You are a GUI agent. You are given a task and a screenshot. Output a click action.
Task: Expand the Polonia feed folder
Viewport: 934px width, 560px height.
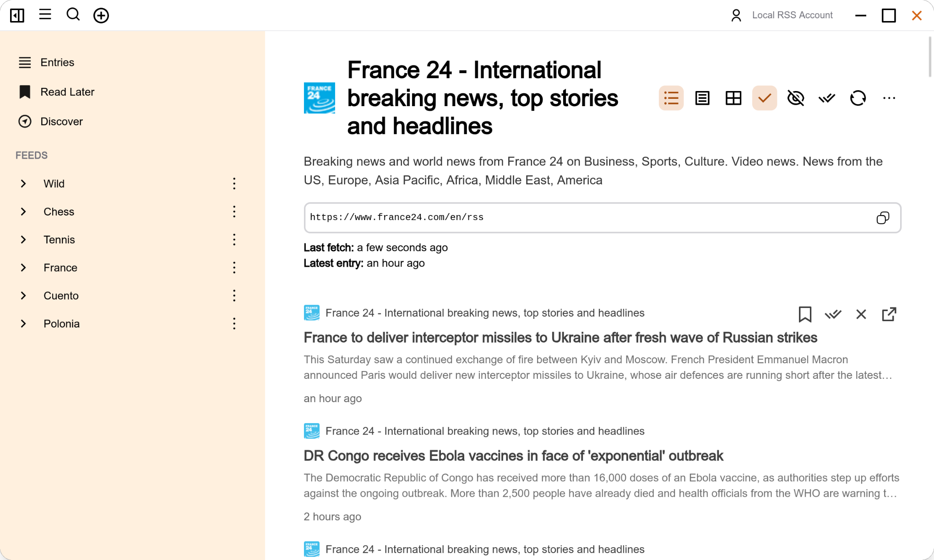23,323
